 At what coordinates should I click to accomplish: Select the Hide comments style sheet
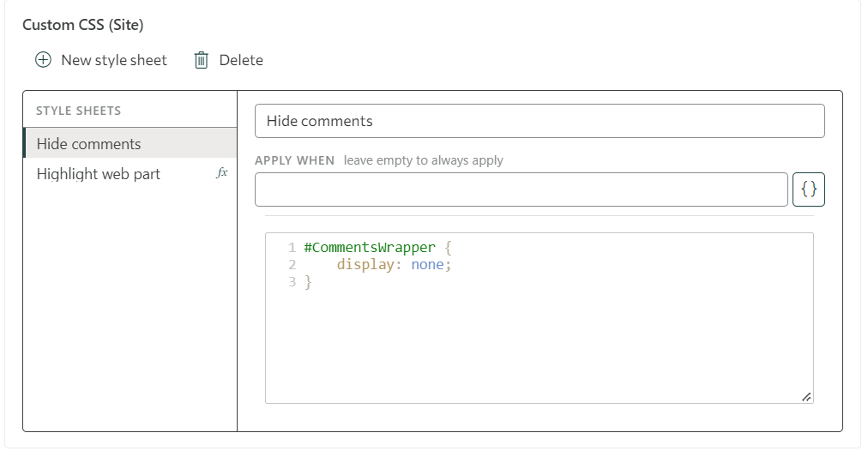130,143
